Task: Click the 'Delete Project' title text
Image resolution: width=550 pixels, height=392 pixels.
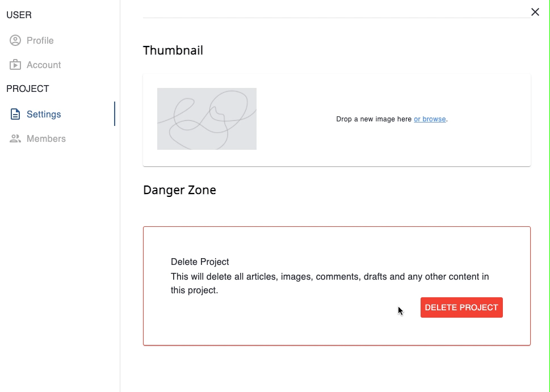Action: tap(200, 262)
